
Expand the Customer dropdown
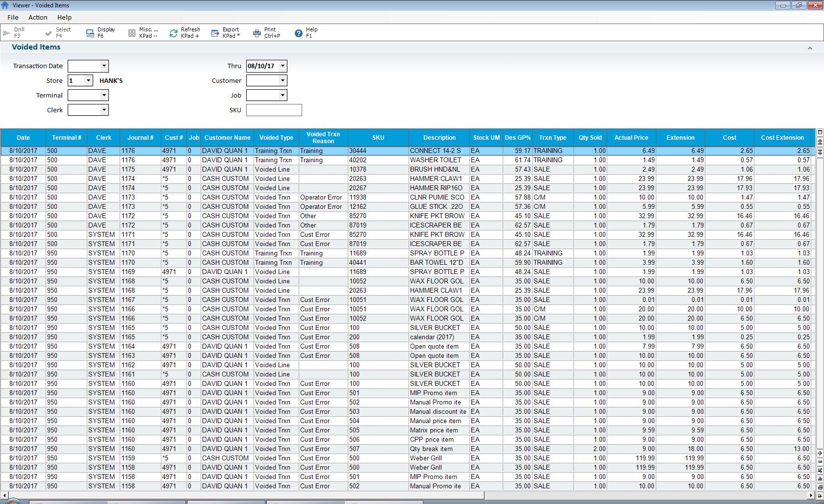[x=283, y=80]
